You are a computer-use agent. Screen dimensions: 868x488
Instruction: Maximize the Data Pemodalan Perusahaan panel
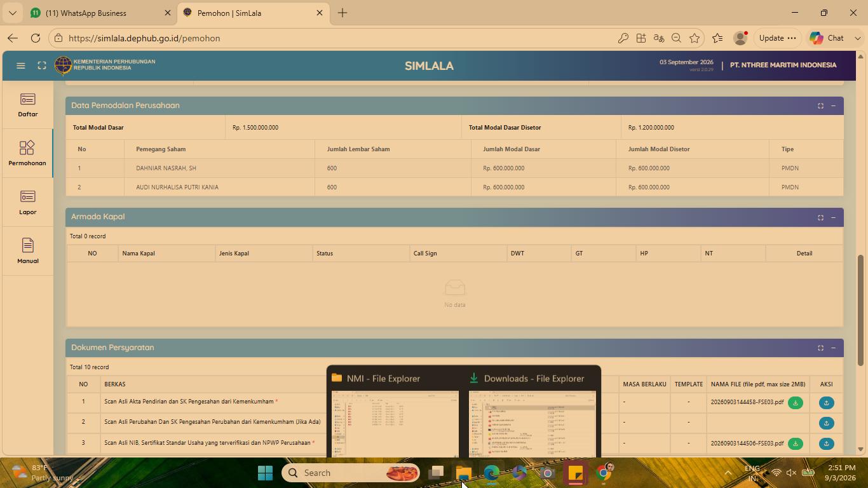pos(820,106)
